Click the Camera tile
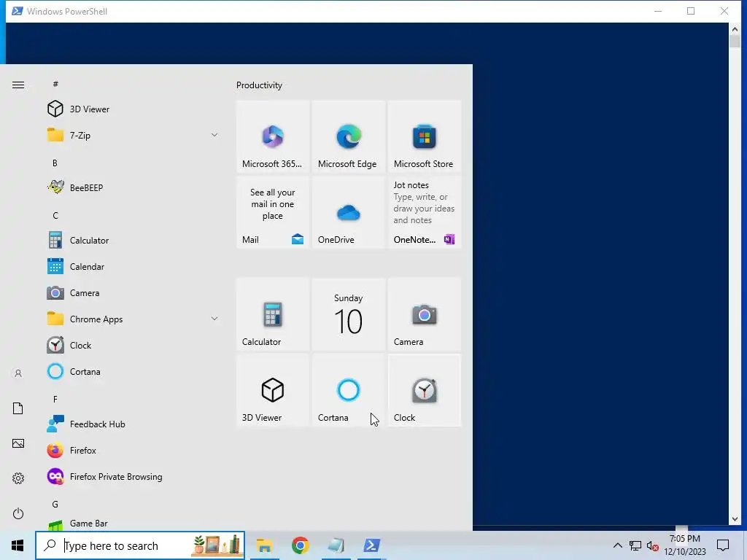 [x=425, y=314]
